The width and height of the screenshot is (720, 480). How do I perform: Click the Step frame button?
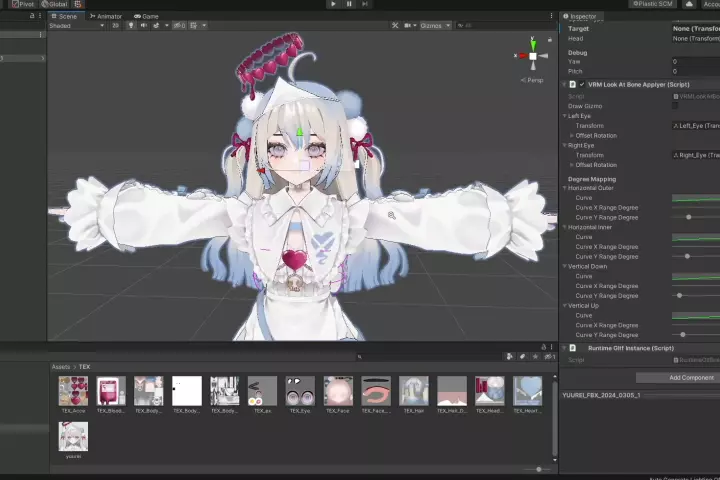(365, 4)
